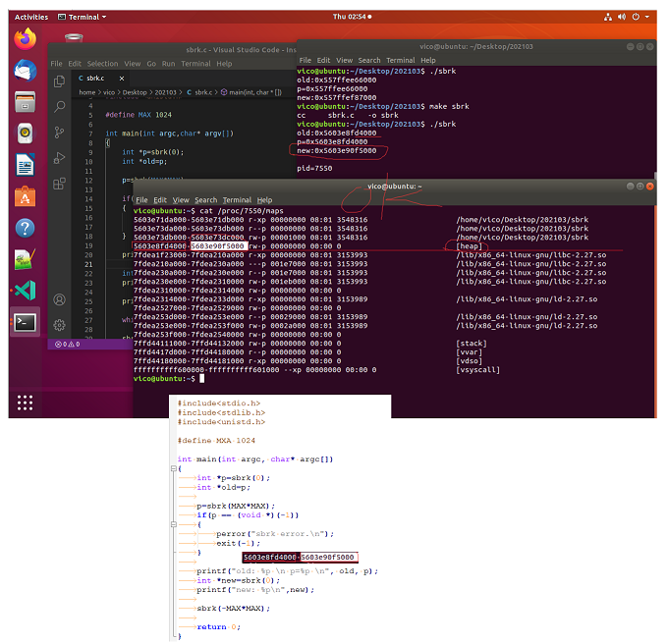This screenshot has height=644, width=668.
Task: Open Ubuntu Software store icon
Action: click(26, 196)
